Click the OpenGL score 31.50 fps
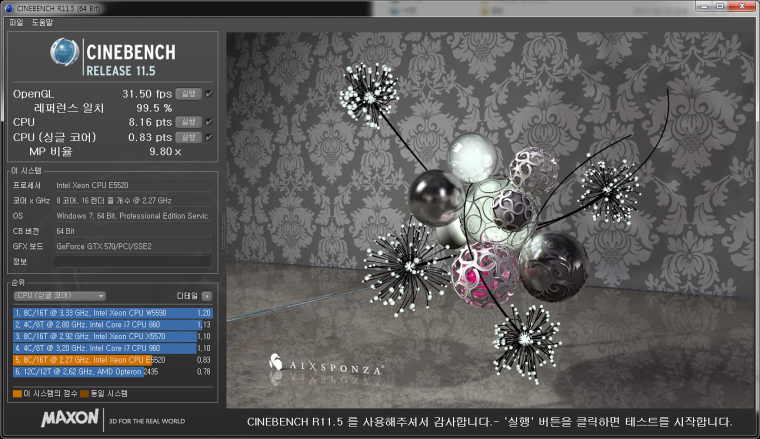760x439 pixels. (147, 94)
